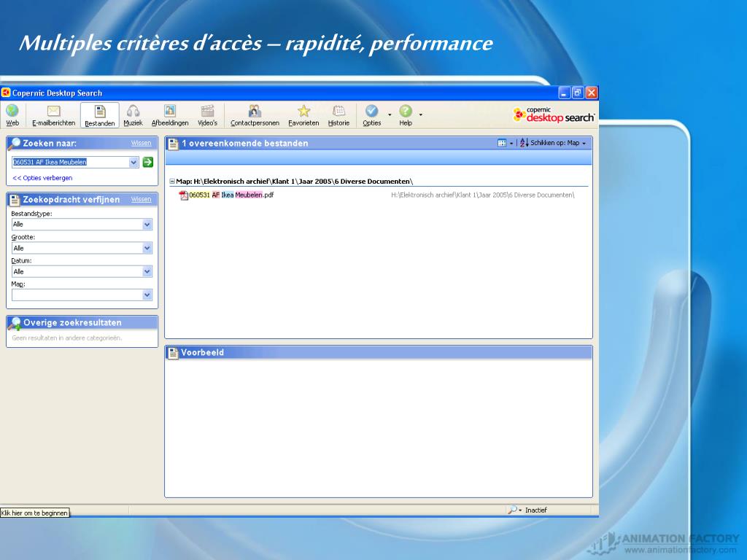Collapse the Map folder group
The width and height of the screenshot is (747, 560).
[172, 182]
